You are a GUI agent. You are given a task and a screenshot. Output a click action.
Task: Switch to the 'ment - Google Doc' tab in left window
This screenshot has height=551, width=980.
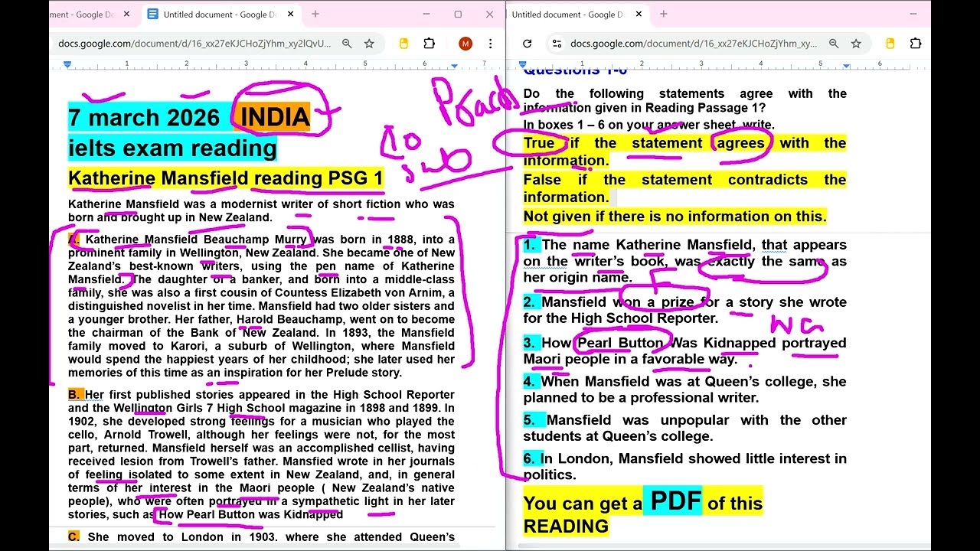coord(84,14)
